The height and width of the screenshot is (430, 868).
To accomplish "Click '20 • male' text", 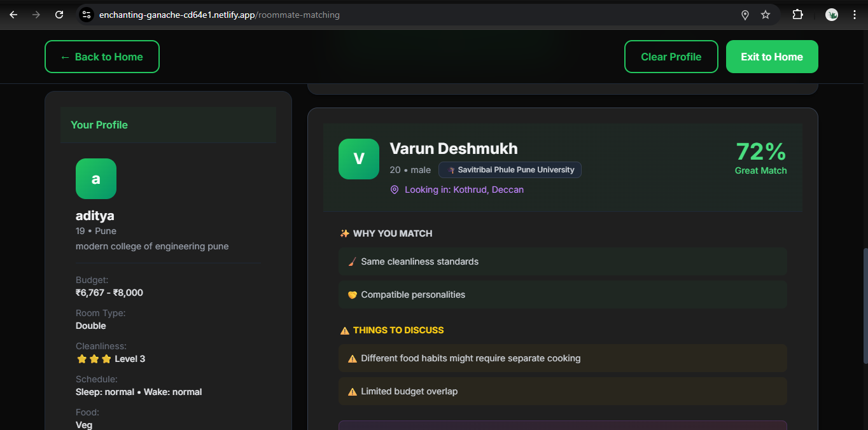I will click(410, 170).
